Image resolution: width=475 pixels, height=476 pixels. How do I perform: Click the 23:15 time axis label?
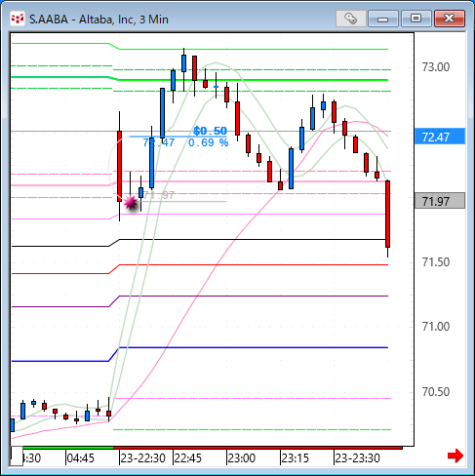(x=296, y=458)
